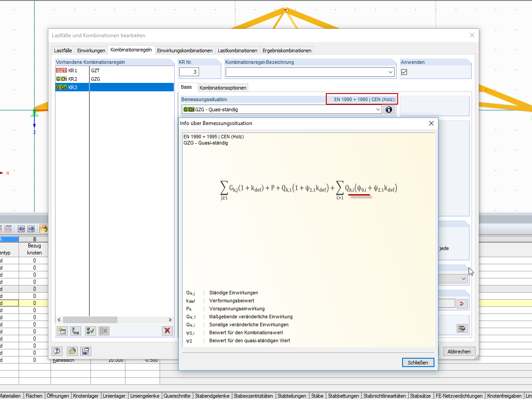
Task: Click the save floppy disk icon
Action: tap(86, 351)
